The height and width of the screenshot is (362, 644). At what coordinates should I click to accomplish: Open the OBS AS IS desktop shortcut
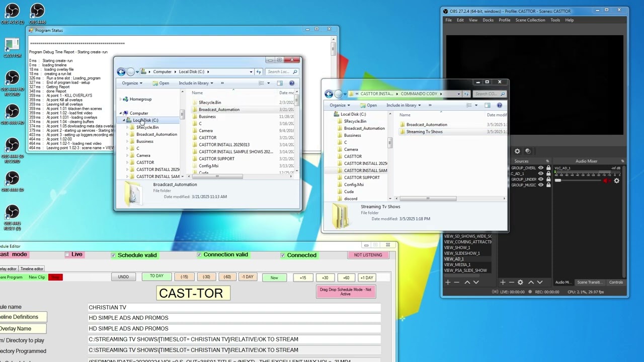[x=12, y=14]
